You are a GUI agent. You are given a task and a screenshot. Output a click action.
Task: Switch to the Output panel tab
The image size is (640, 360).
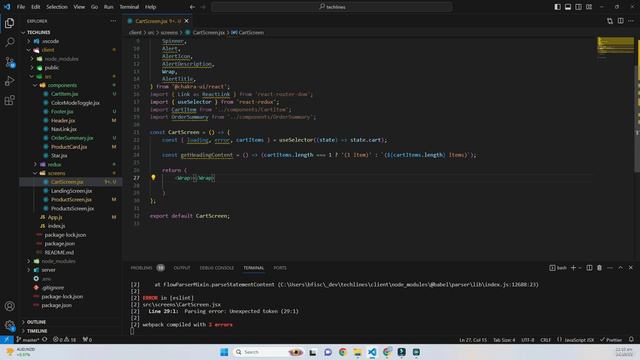point(182,268)
